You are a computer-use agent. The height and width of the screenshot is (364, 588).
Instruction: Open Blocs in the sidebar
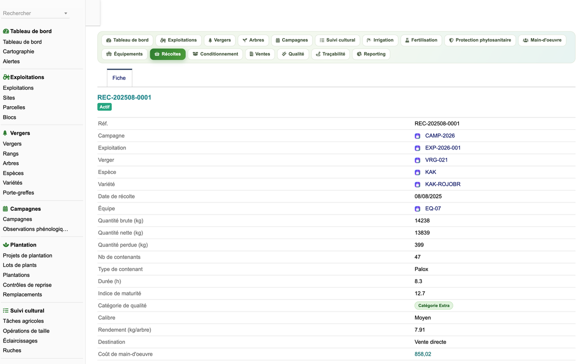9,118
